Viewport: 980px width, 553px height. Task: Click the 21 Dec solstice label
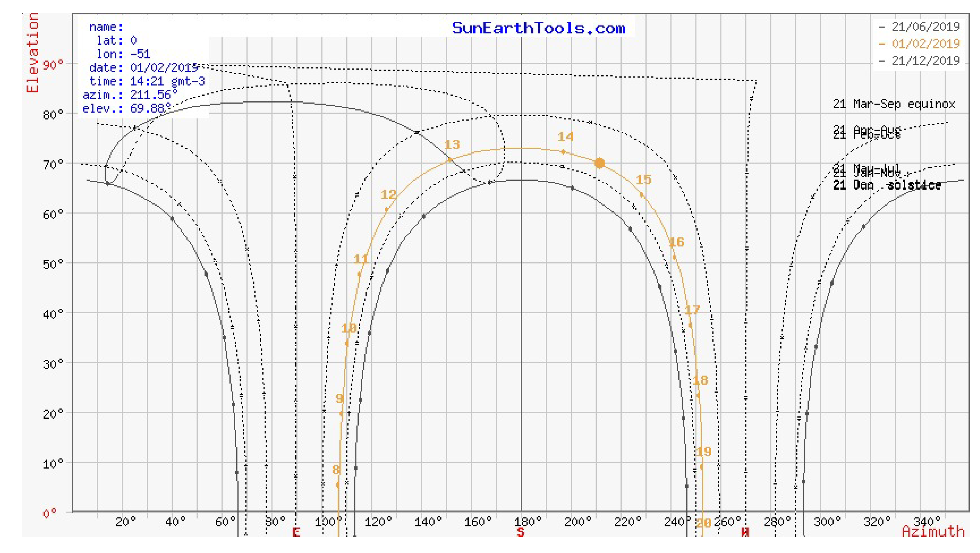(887, 185)
